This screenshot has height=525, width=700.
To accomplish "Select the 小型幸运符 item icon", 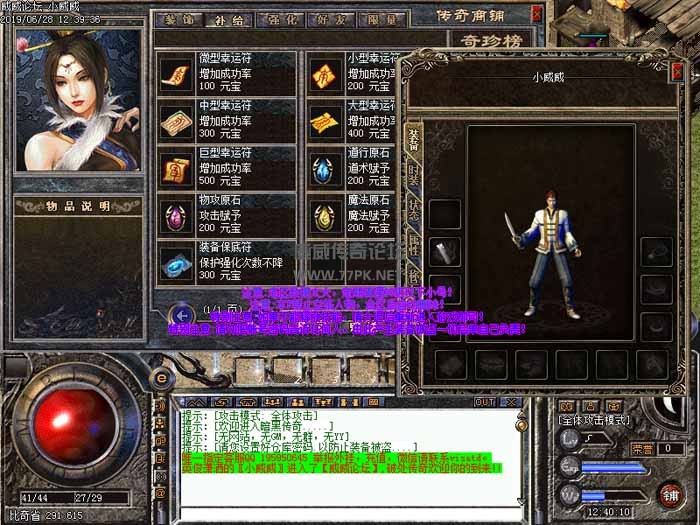I will (x=325, y=75).
